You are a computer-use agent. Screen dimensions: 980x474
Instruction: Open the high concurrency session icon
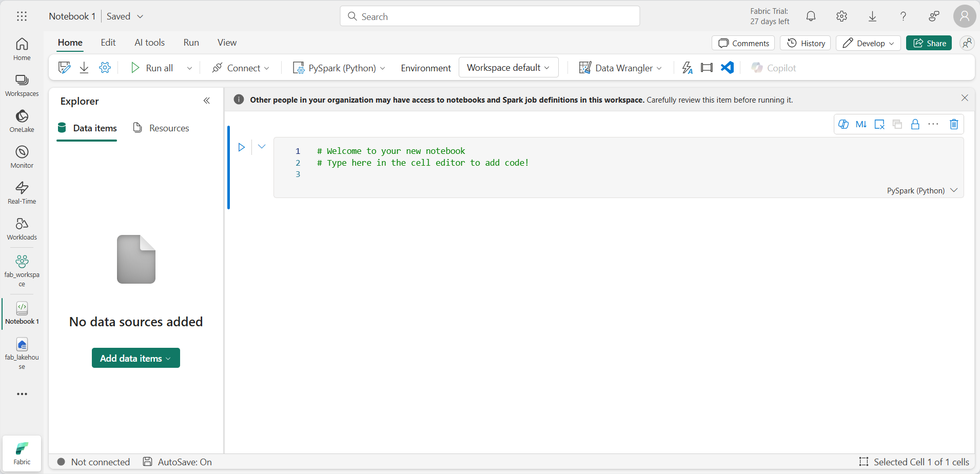coord(688,68)
